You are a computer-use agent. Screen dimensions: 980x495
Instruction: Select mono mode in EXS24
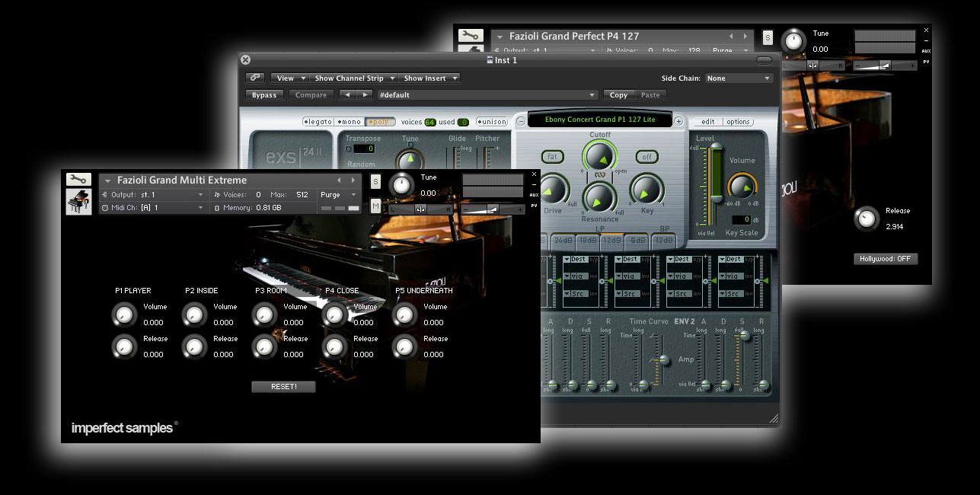click(x=350, y=122)
